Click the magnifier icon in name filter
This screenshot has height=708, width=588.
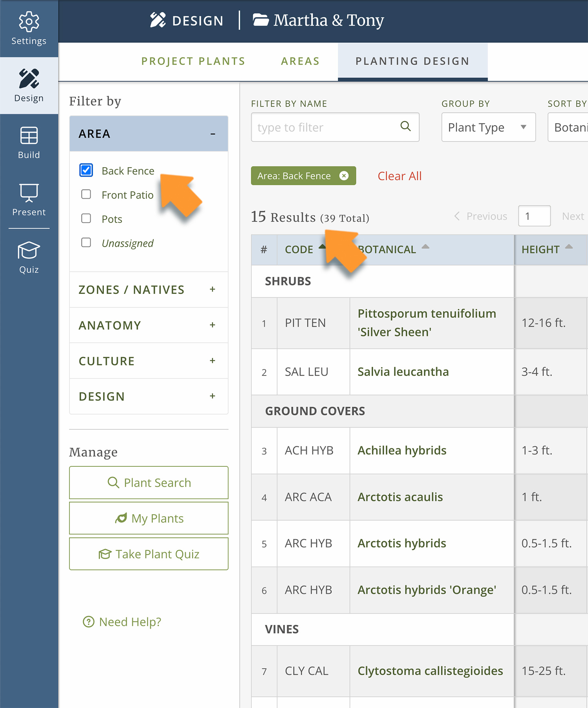(x=405, y=127)
